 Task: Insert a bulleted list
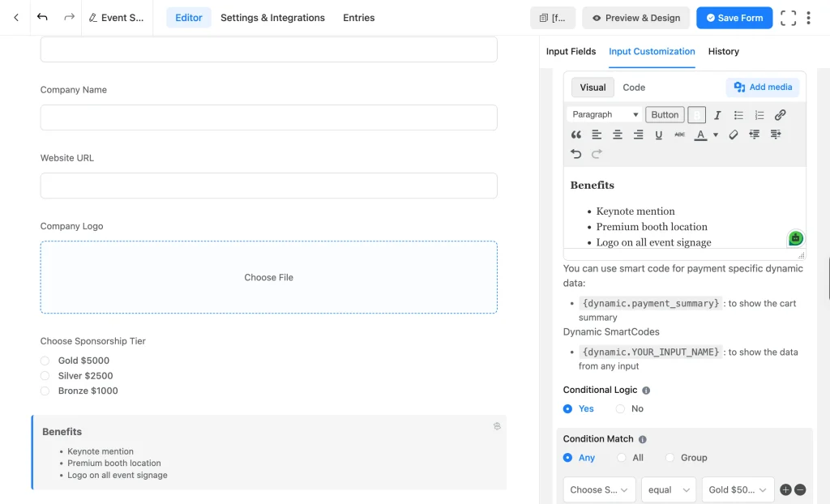point(738,115)
